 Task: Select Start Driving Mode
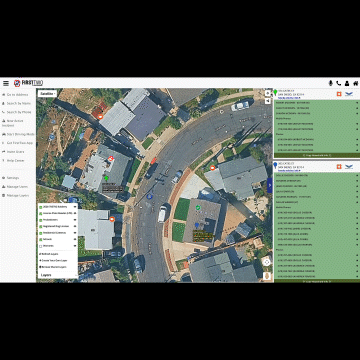click(18, 134)
